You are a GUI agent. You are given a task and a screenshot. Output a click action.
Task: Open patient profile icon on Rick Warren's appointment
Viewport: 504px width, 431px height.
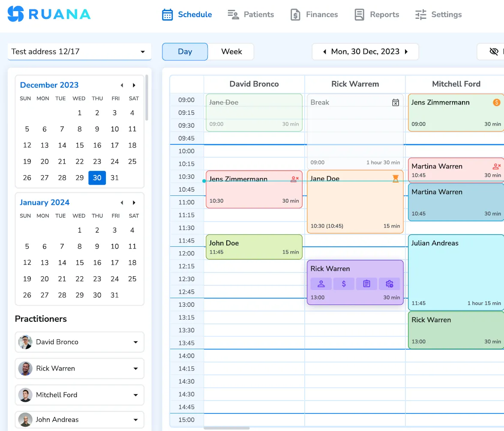pyautogui.click(x=321, y=284)
